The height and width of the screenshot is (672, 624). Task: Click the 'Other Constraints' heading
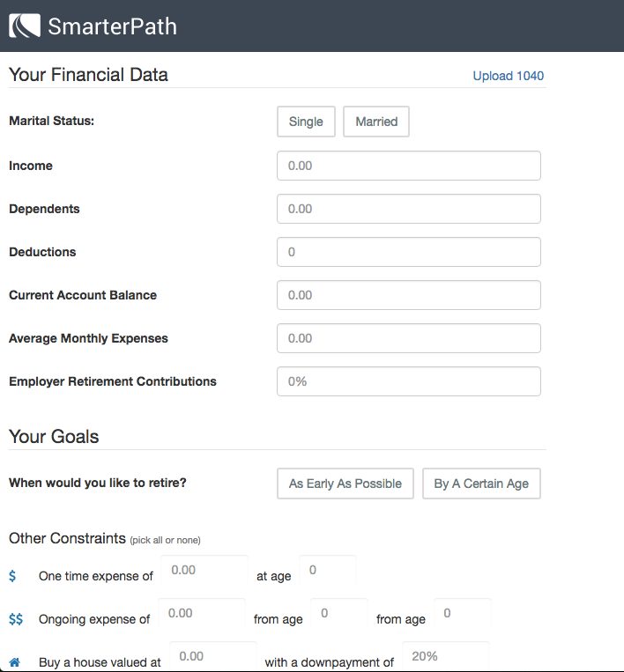coord(67,538)
